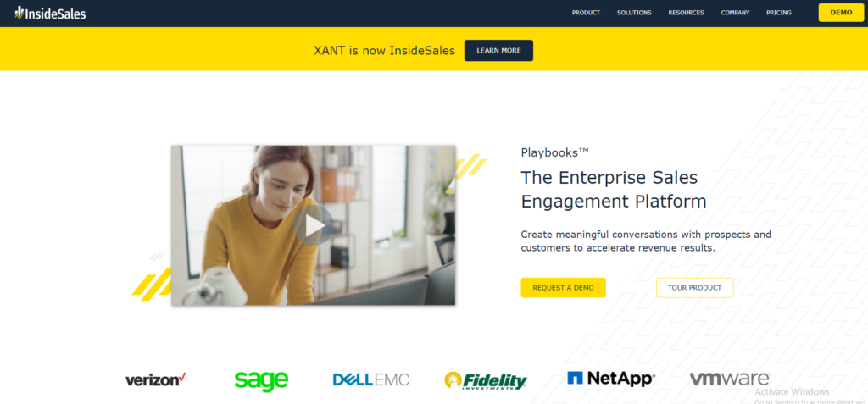Click the Fidelity Investments logo
This screenshot has height=404, width=868.
[x=486, y=380]
